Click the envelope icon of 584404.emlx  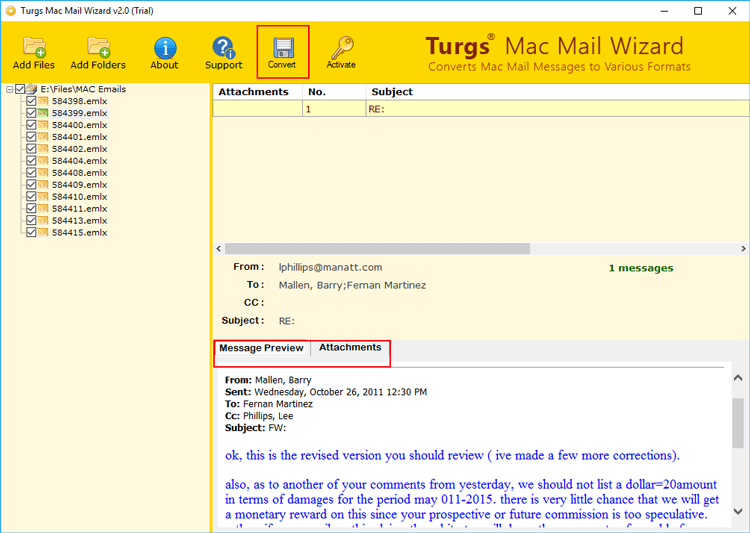pyautogui.click(x=43, y=161)
